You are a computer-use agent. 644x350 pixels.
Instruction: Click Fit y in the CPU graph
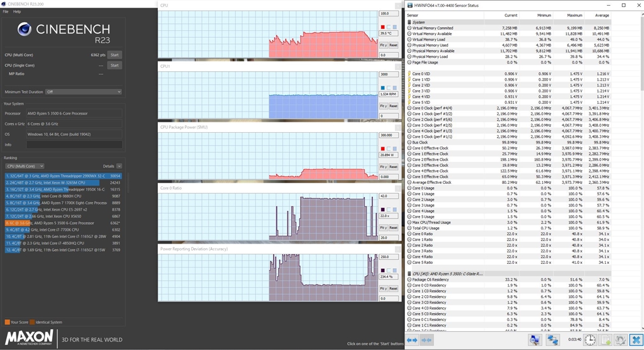tap(383, 45)
